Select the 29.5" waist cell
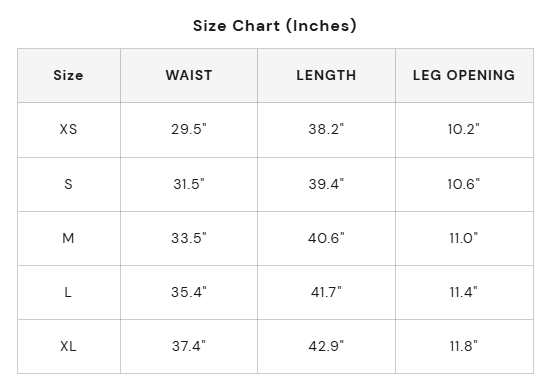Image resolution: width=555 pixels, height=382 pixels. click(189, 130)
